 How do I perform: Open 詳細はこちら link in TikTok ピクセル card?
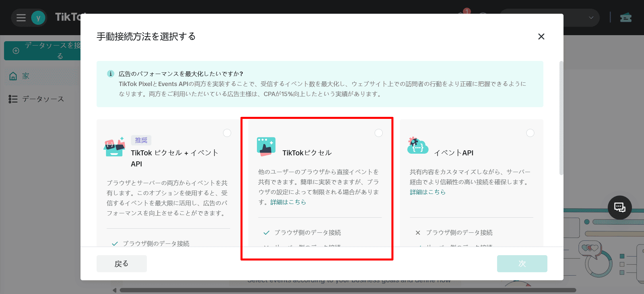[x=288, y=202]
